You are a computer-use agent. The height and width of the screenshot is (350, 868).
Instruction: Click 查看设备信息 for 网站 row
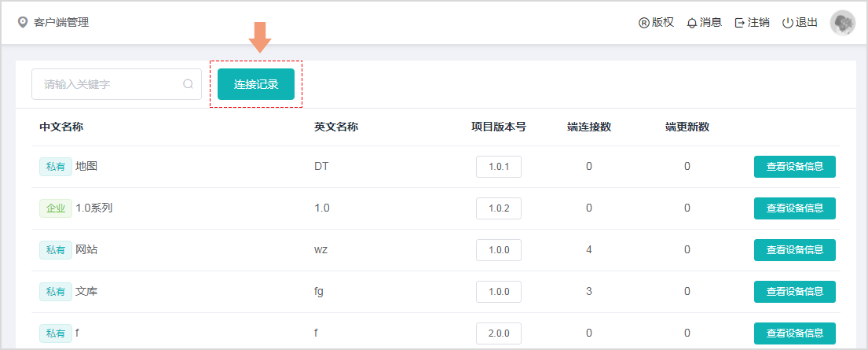[794, 250]
